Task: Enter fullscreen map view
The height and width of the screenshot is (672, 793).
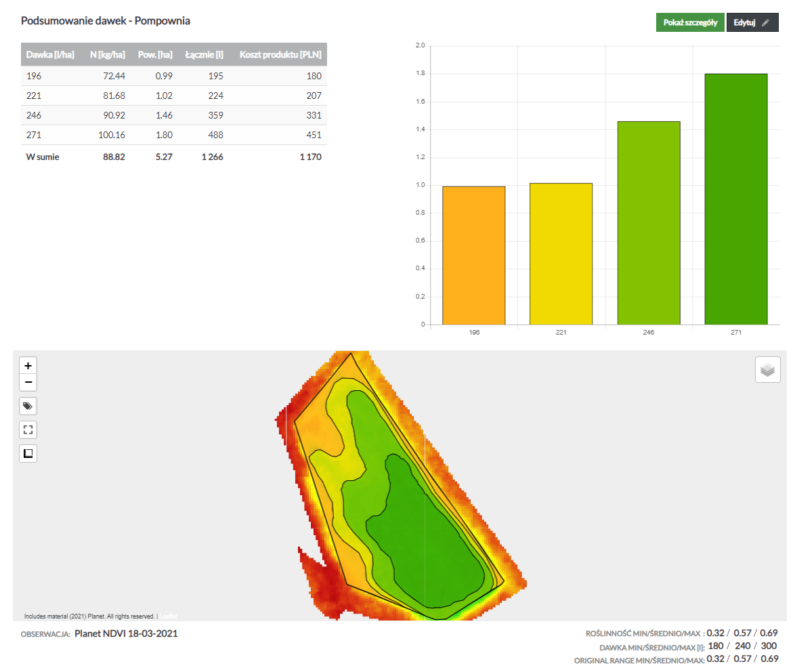Action: [28, 430]
